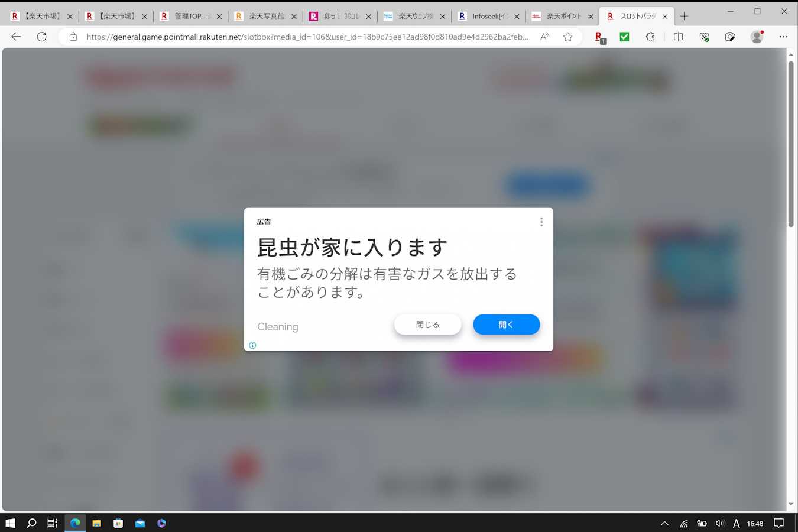The width and height of the screenshot is (798, 532).
Task: Click the 16:48 taskbar clock
Action: (x=755, y=523)
